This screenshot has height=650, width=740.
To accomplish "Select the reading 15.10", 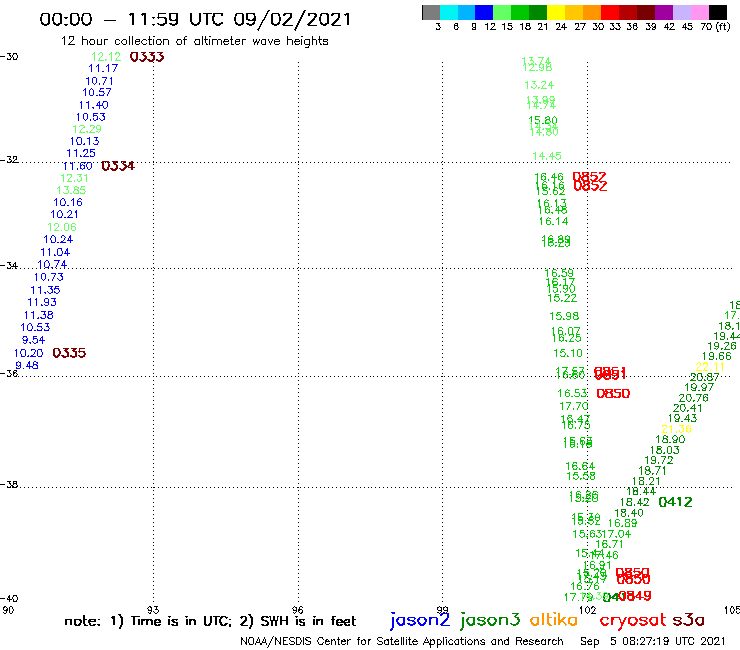I will point(568,353).
